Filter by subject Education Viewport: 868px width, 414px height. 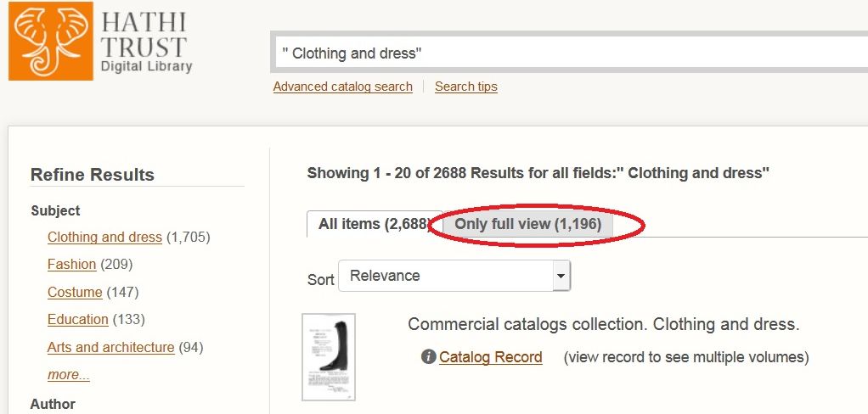(x=77, y=320)
